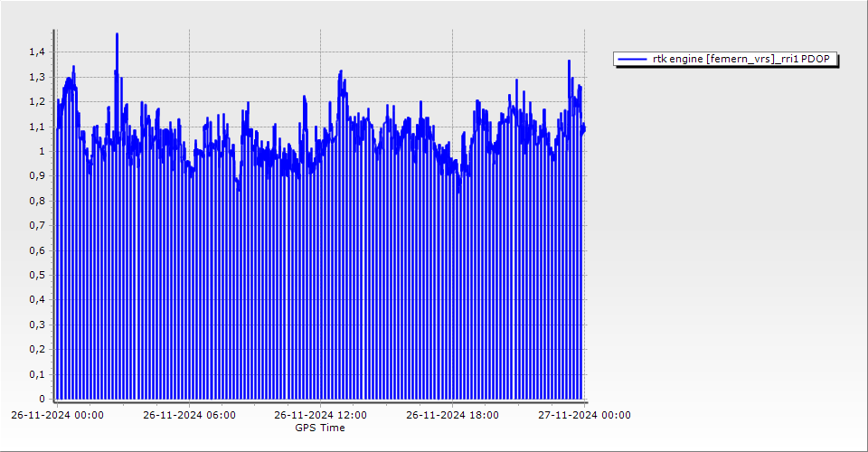Click the highest PDOP peak above 1,4

[x=117, y=35]
